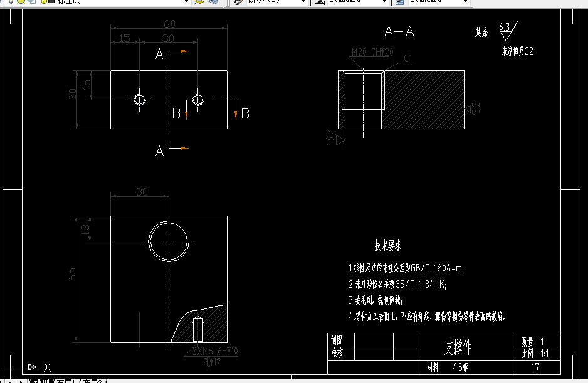Click the lower A section marker

[x=159, y=151]
